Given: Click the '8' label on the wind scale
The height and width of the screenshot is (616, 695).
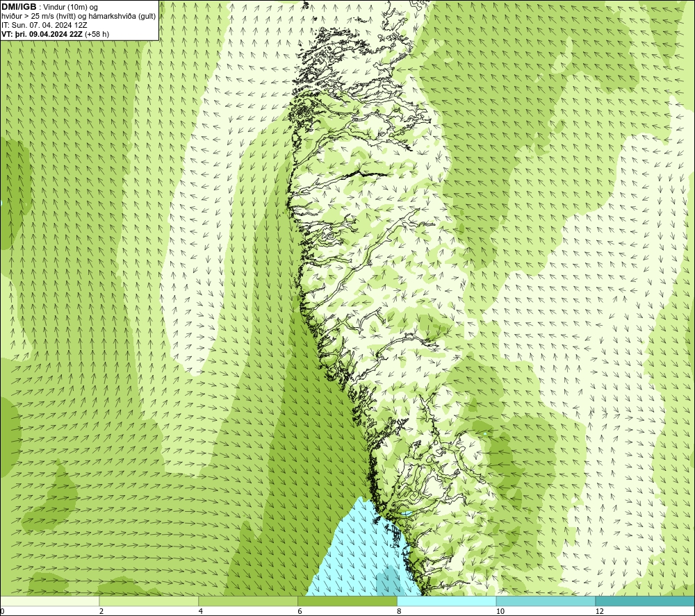Looking at the screenshot, I should (x=400, y=612).
